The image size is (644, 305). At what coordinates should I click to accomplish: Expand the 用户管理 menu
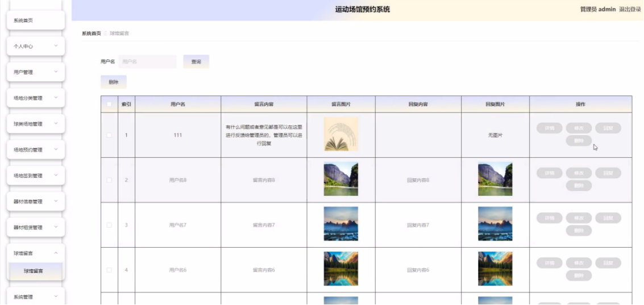[36, 72]
